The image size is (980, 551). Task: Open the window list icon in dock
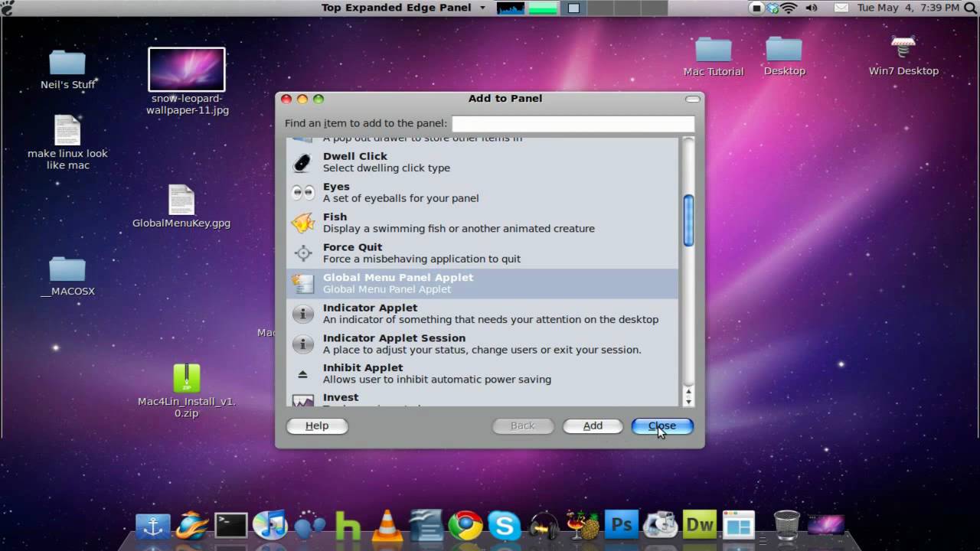click(x=739, y=525)
